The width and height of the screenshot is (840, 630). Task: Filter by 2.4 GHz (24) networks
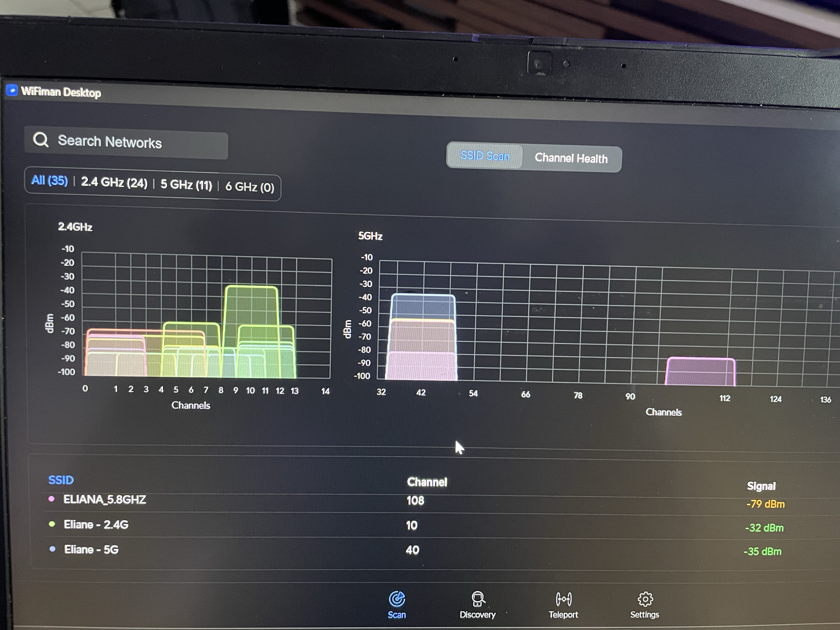[x=114, y=183]
